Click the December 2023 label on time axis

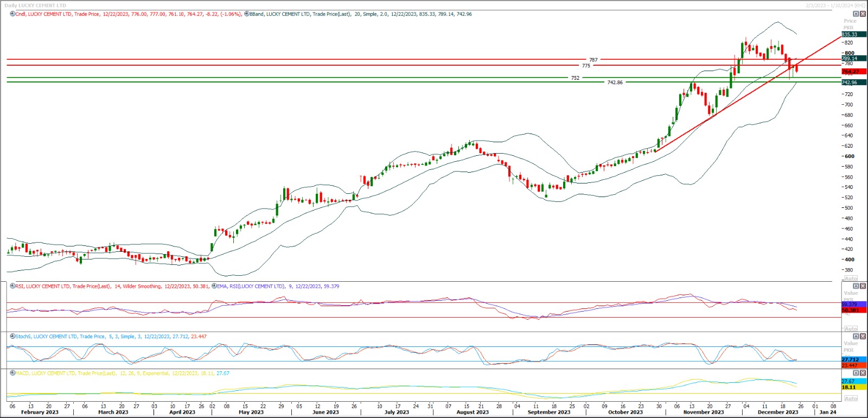click(777, 413)
